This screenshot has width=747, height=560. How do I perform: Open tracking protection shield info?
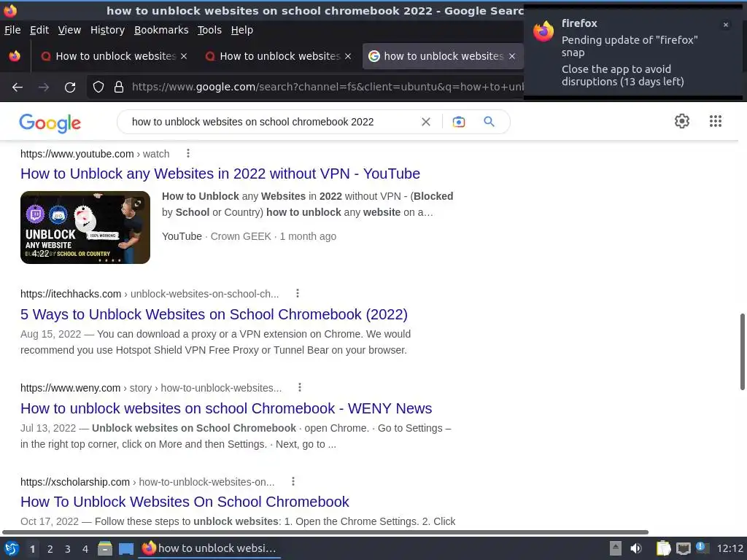tap(98, 87)
